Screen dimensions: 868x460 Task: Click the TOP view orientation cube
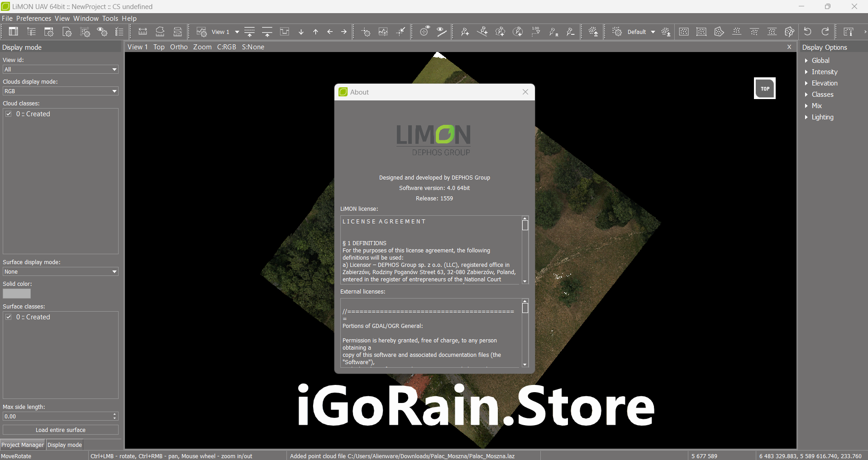coord(764,88)
